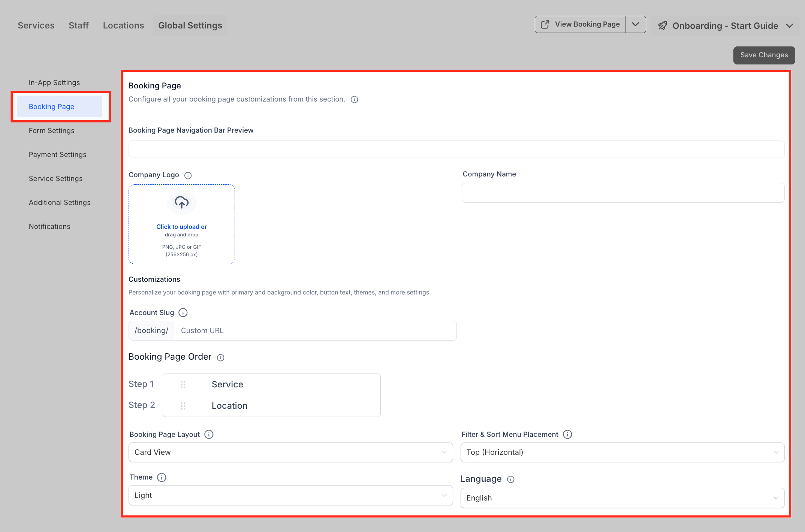The height and width of the screenshot is (532, 805).
Task: Click info icon beside Booking Page Layout
Action: (209, 434)
